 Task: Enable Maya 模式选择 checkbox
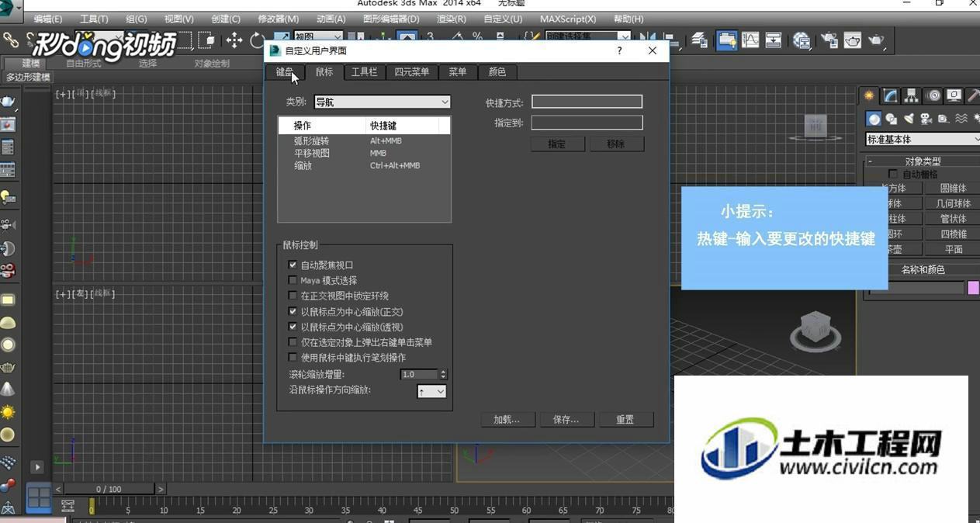coord(293,281)
